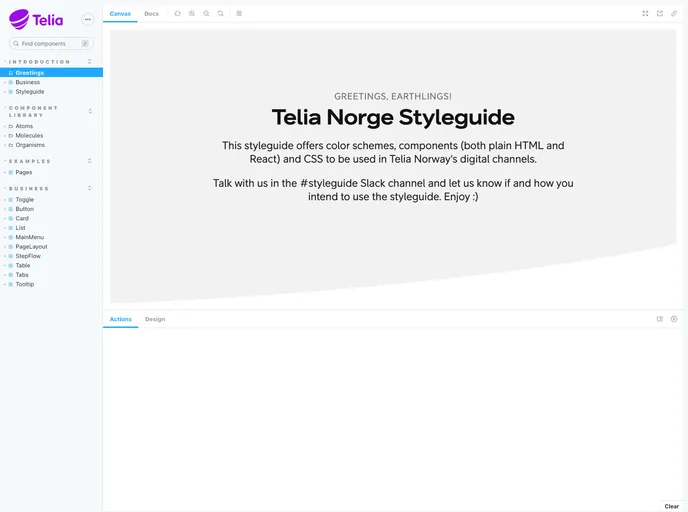
Task: Click the zoom in toolbar icon
Action: [x=192, y=14]
